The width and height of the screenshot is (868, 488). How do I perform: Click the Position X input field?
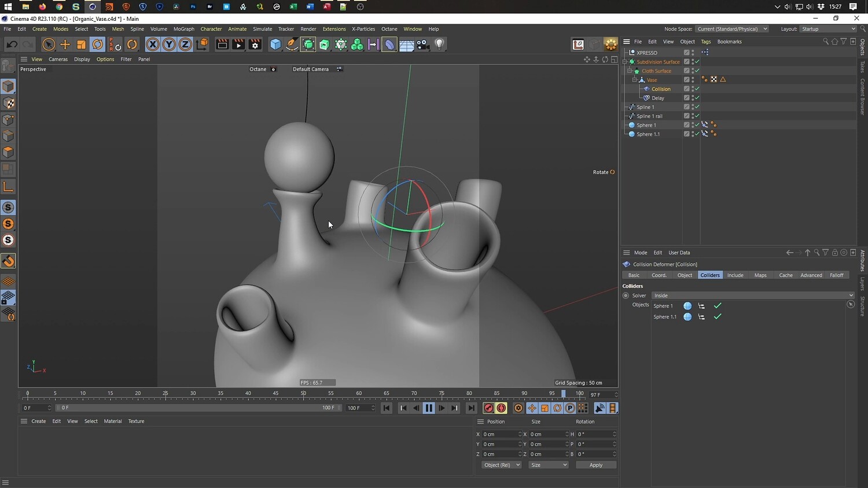[501, 434]
